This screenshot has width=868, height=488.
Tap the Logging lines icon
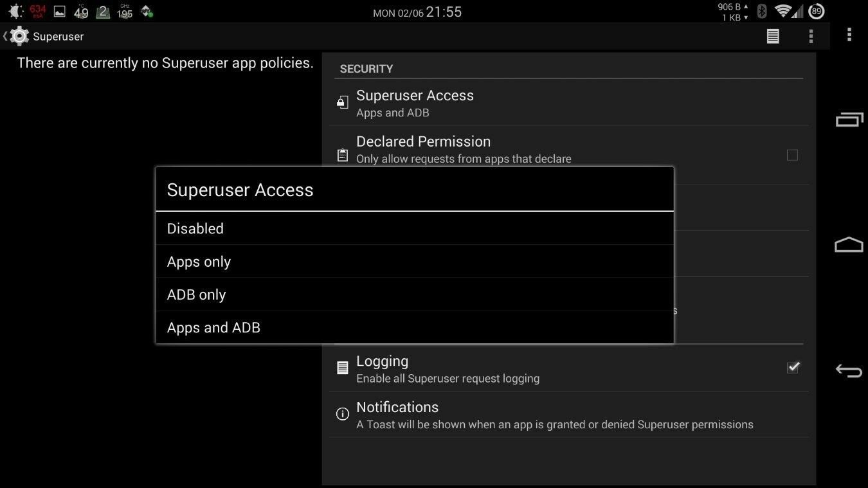click(x=343, y=368)
